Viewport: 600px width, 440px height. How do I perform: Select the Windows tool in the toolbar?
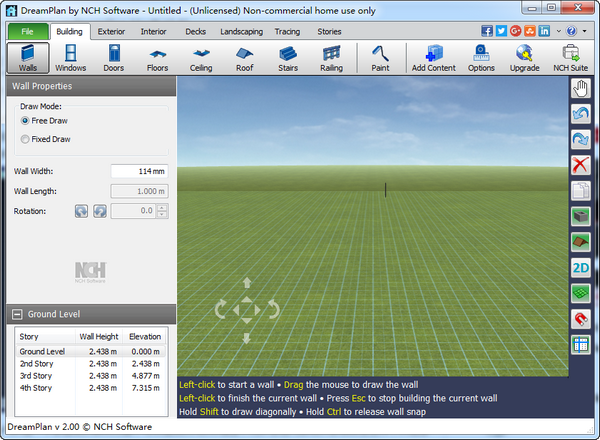click(x=69, y=58)
